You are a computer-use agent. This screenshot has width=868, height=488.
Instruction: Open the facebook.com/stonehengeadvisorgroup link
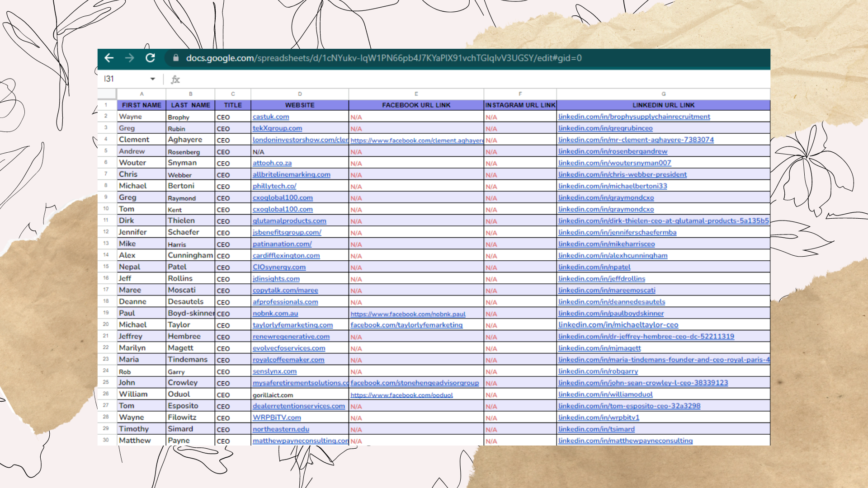pos(415,383)
